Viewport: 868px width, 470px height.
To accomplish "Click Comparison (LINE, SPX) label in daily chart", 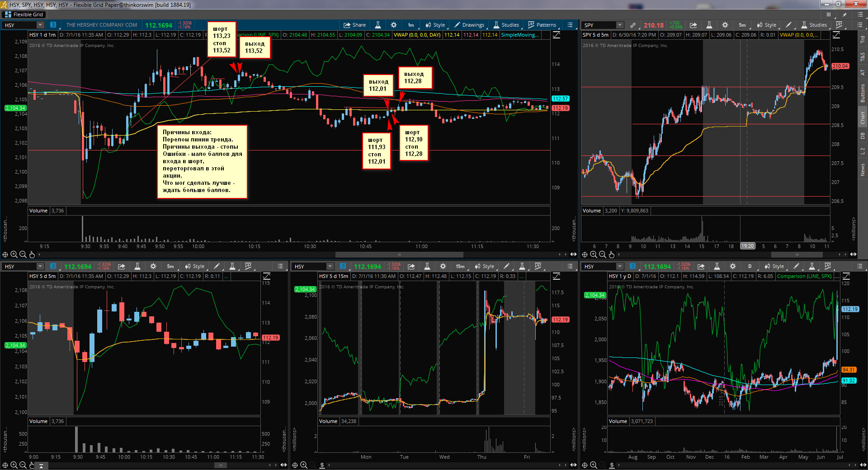I will [x=804, y=276].
